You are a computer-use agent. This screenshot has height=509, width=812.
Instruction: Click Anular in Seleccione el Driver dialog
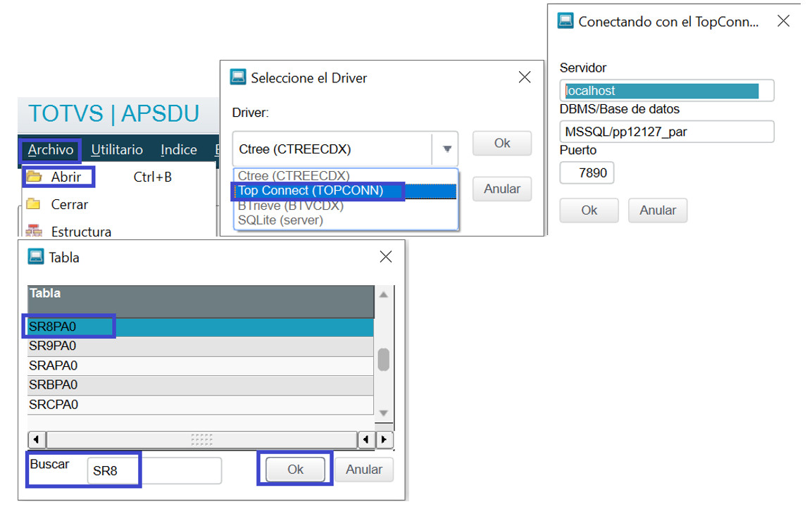502,189
